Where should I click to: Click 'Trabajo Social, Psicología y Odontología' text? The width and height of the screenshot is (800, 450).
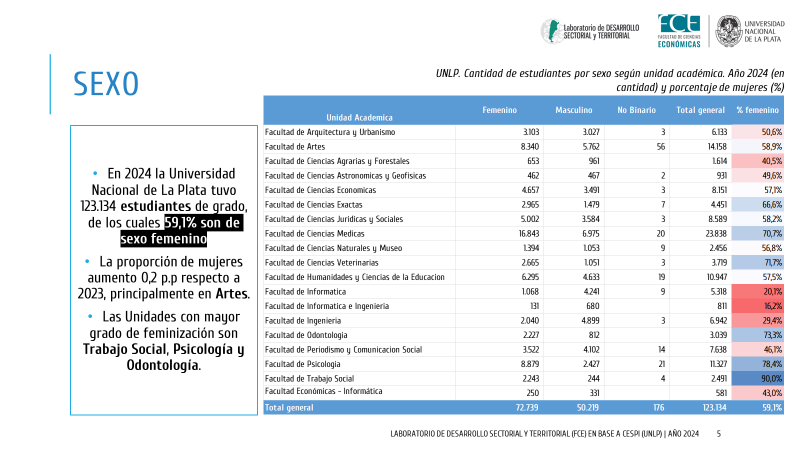click(164, 357)
